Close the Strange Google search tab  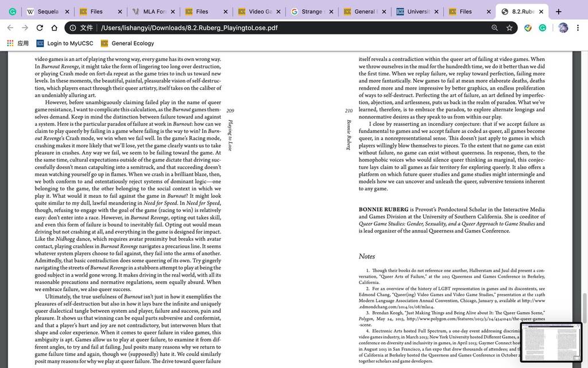click(331, 11)
